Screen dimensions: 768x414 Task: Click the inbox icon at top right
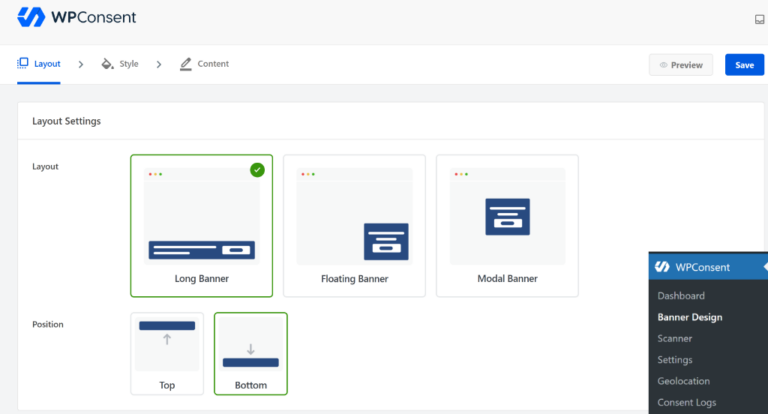(759, 20)
